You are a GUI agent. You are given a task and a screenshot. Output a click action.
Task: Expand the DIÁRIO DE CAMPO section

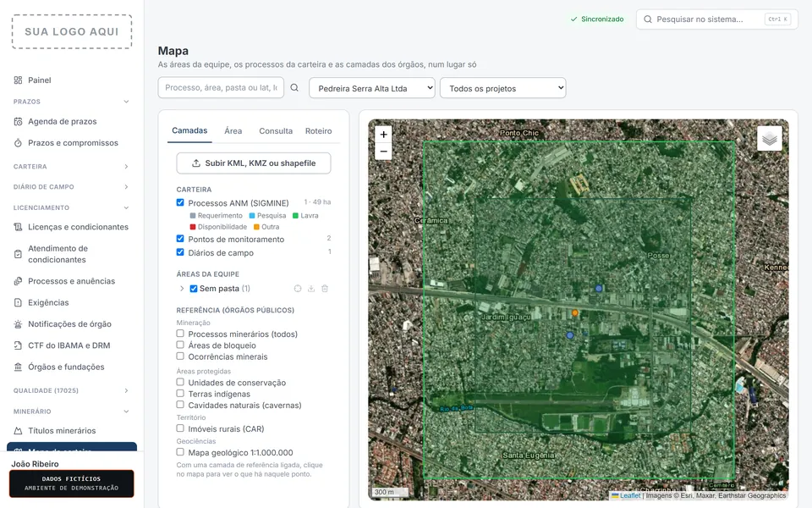coord(126,186)
